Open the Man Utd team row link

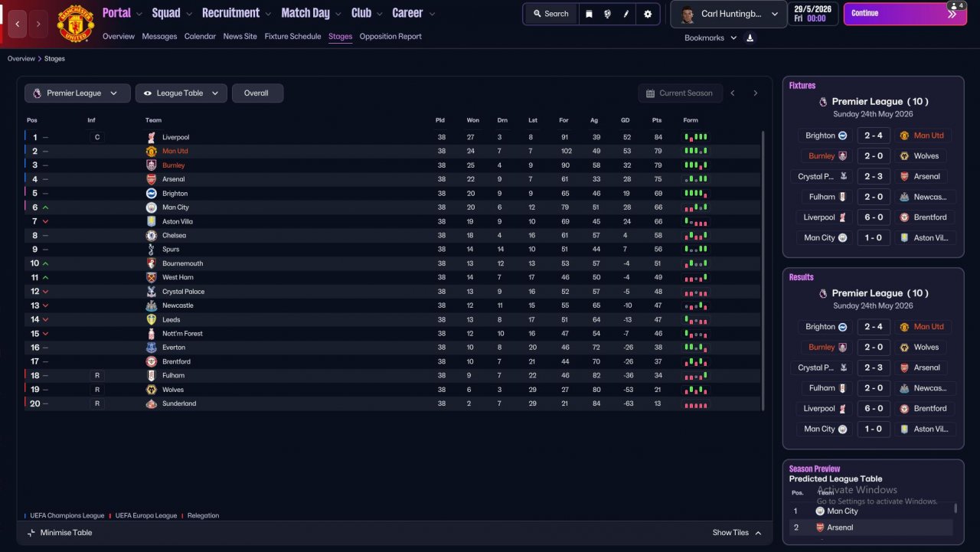(175, 152)
